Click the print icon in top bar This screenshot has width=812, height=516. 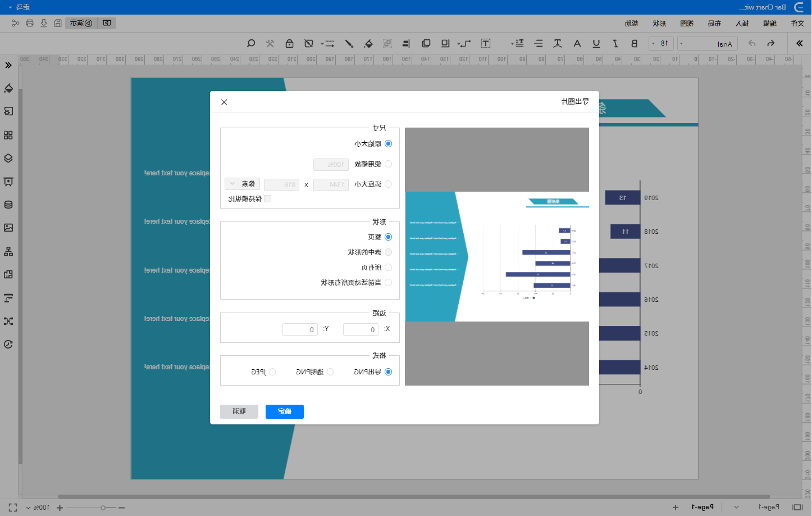click(30, 23)
